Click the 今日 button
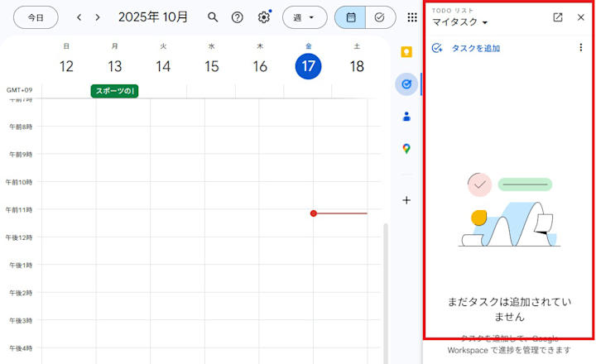The image size is (596, 364). [x=36, y=17]
